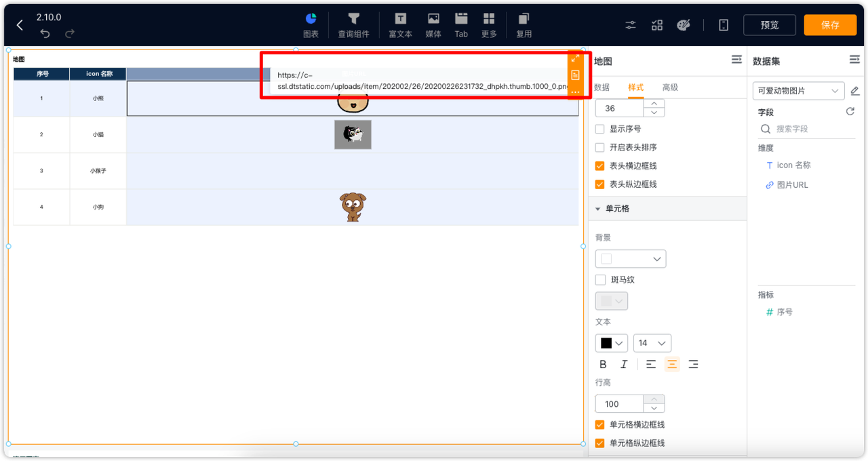The height and width of the screenshot is (461, 868).
Task: Click the 36 number input
Action: 619,108
